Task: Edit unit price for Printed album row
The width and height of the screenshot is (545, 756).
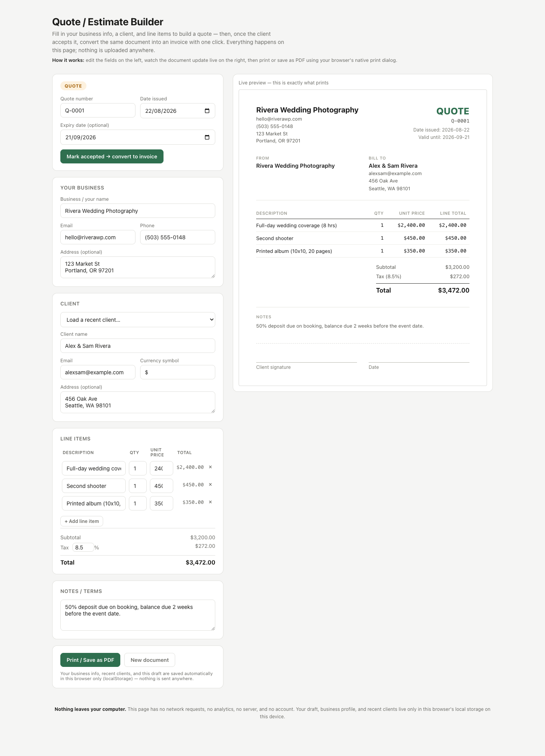Action: (162, 503)
